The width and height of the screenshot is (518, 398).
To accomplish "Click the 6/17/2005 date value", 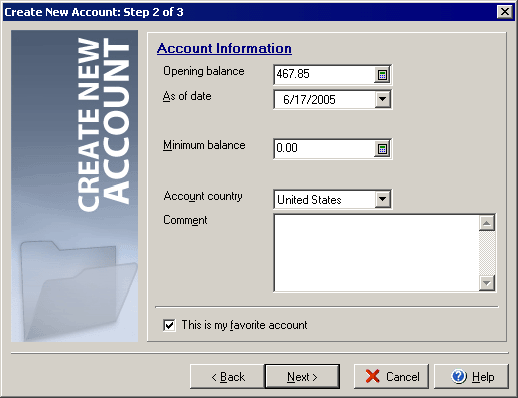I will point(309,100).
